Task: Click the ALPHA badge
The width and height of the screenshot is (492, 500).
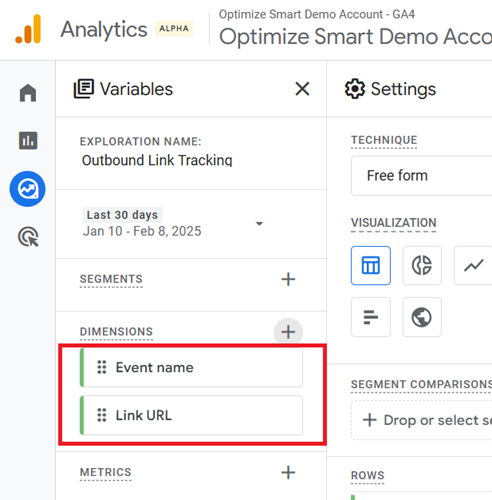Action: [174, 29]
